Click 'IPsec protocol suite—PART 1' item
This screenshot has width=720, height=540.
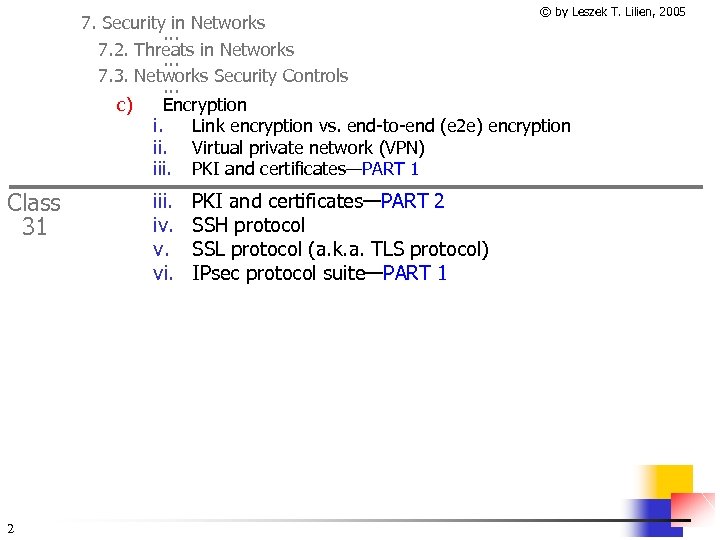click(x=319, y=273)
